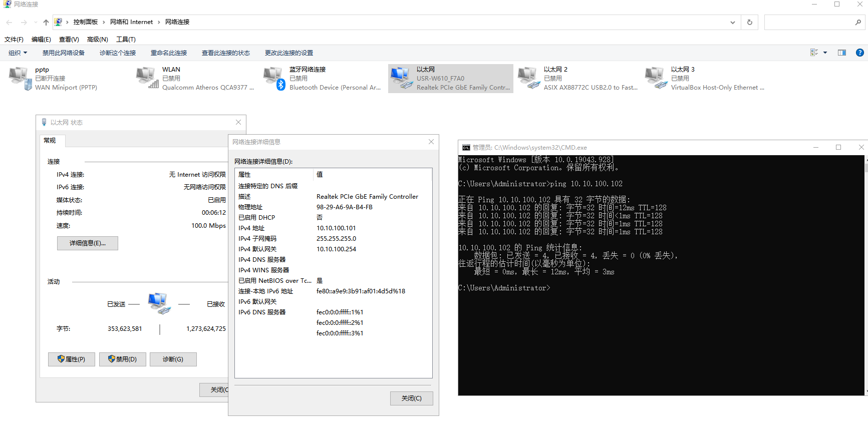The image size is (868, 433).
Task: Open the 工具(T) menu
Action: point(126,40)
